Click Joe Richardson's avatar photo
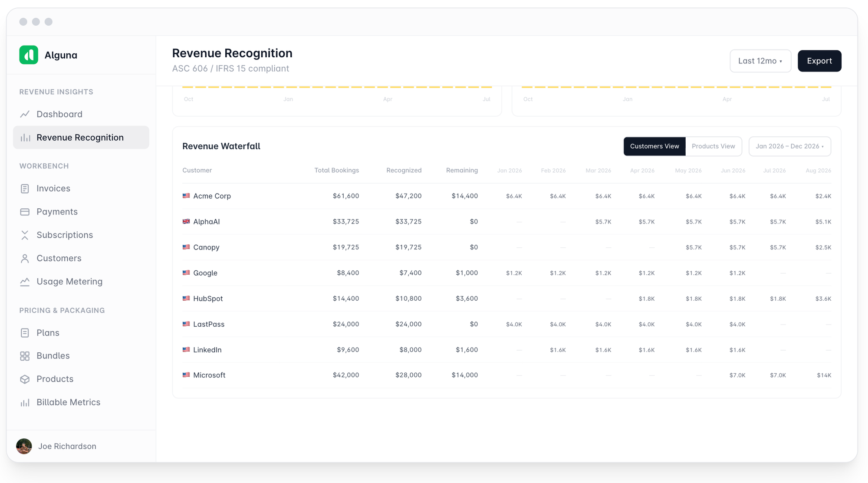Viewport: 868px width, 483px height. (24, 446)
